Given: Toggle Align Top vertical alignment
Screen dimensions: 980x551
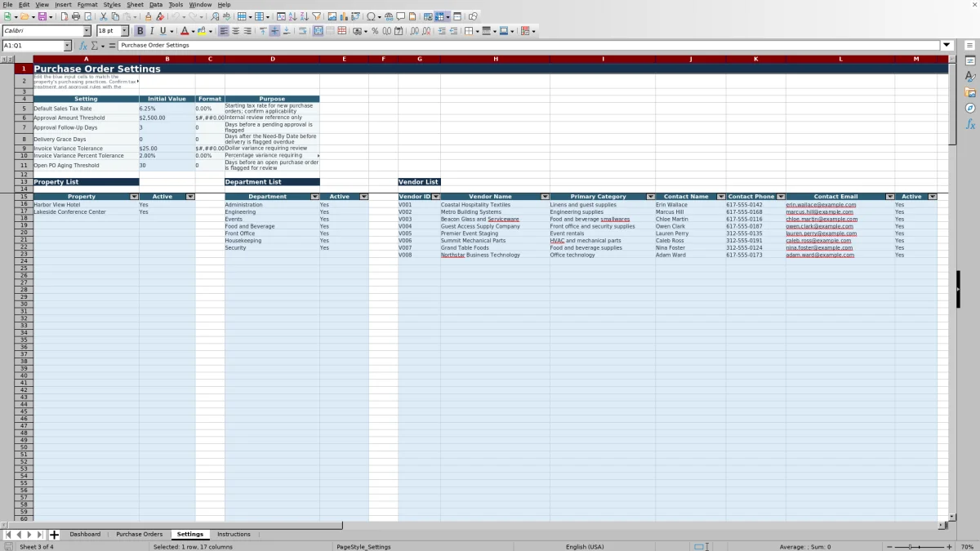Looking at the screenshot, I should click(x=263, y=31).
